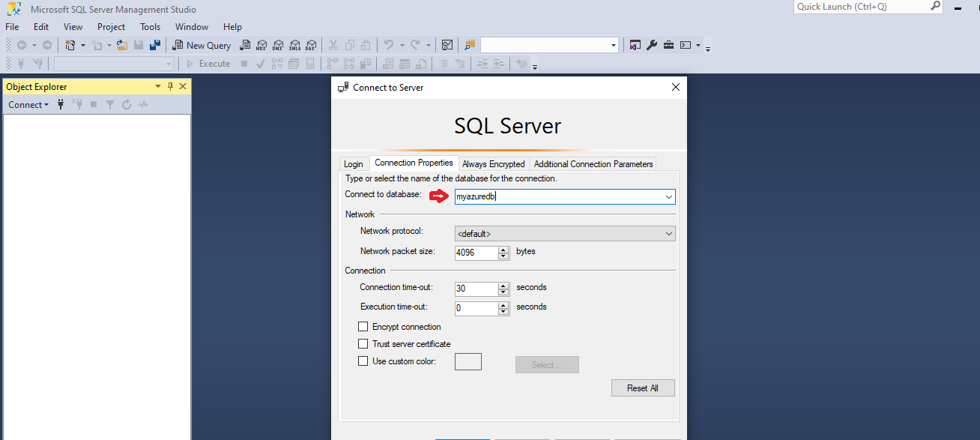Toggle auto-hide pin on Object Explorer
Screen dimensions: 980x440
[x=170, y=86]
